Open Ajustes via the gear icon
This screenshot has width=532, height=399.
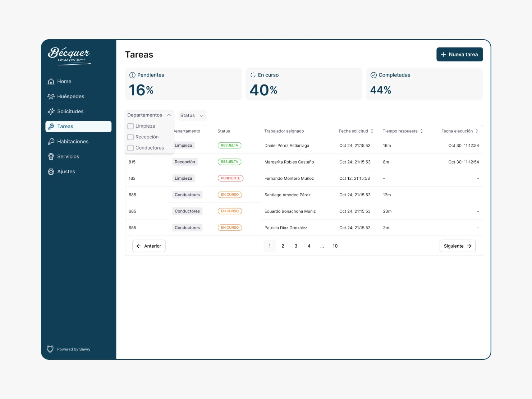tap(51, 171)
